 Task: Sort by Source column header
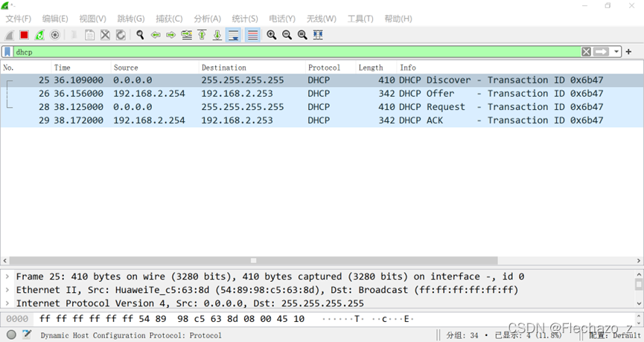(155, 68)
